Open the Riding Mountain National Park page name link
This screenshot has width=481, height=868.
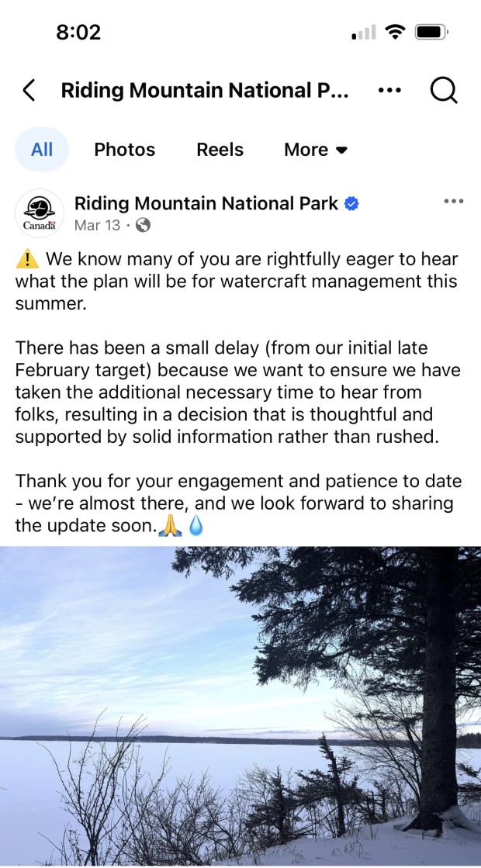click(x=206, y=203)
